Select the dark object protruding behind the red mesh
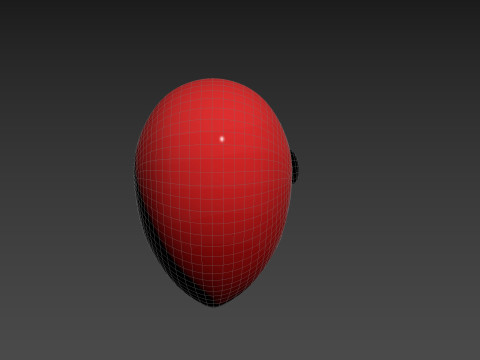Viewport: 480px width, 360px height. [295, 167]
